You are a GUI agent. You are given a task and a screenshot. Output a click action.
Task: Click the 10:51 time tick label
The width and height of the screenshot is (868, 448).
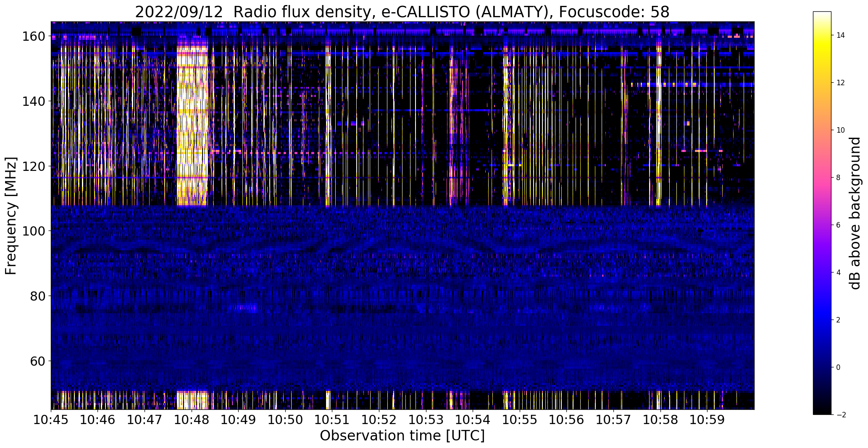pos(332,419)
